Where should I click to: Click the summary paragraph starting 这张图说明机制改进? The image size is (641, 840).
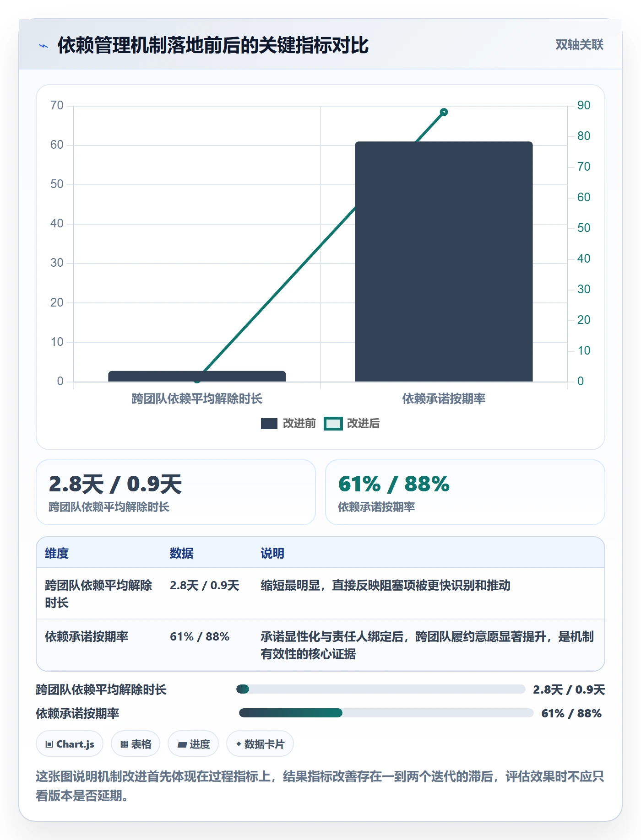pyautogui.click(x=320, y=786)
